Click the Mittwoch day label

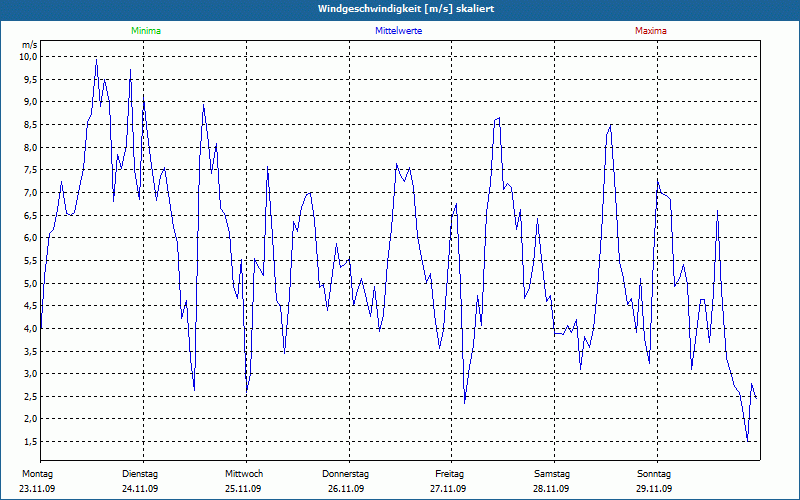tap(244, 474)
